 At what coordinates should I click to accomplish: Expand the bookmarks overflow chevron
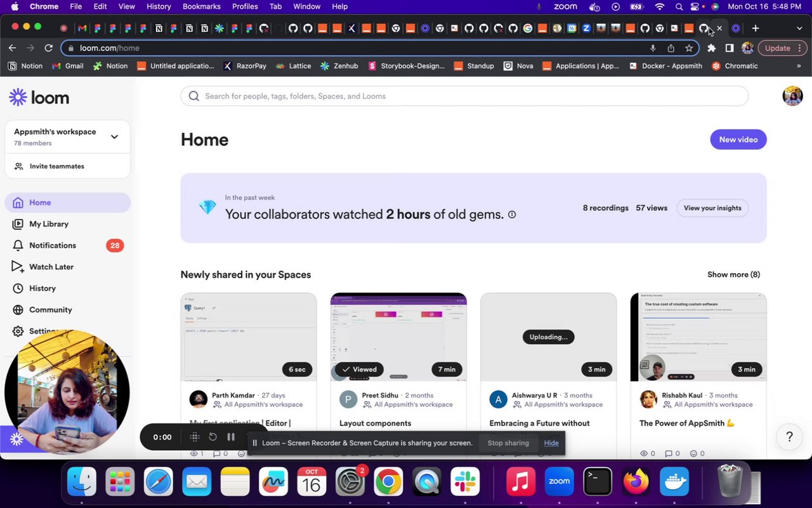coord(799,66)
